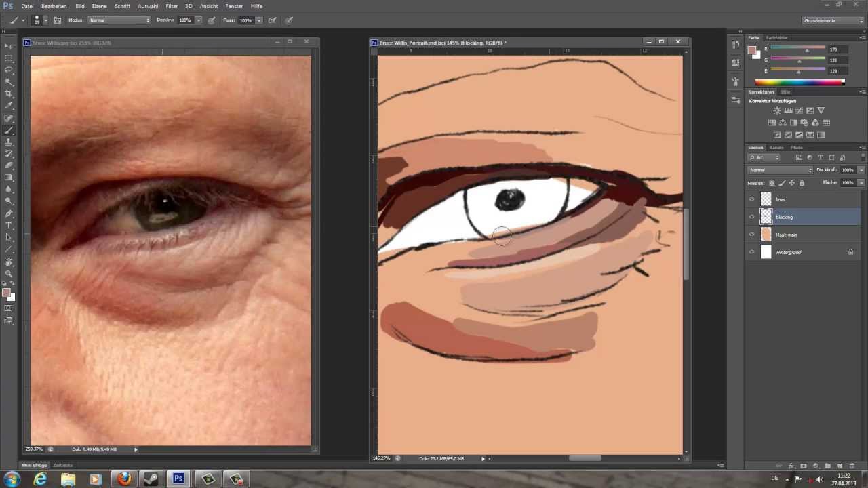This screenshot has width=868, height=488.
Task: Select the Rectangular Marquee tool
Action: [9, 58]
